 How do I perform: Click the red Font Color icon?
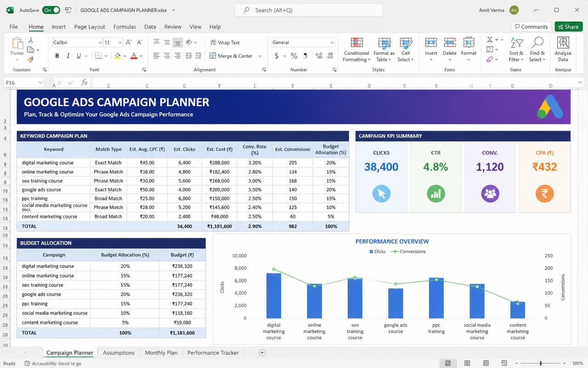pos(134,56)
